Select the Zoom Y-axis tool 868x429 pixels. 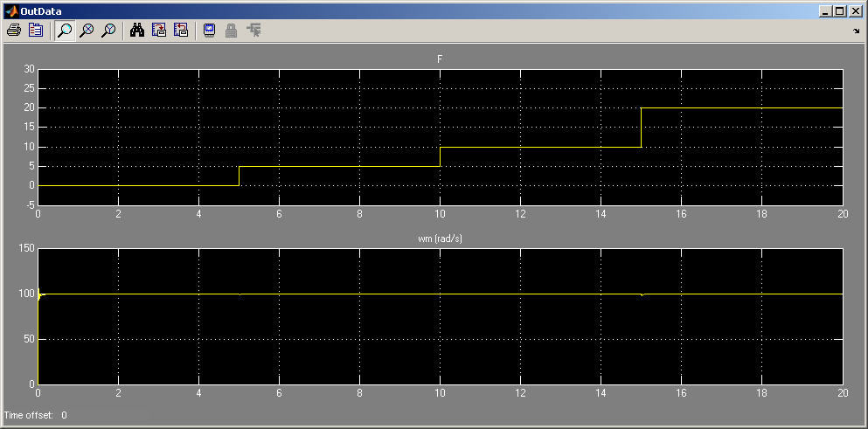point(108,31)
